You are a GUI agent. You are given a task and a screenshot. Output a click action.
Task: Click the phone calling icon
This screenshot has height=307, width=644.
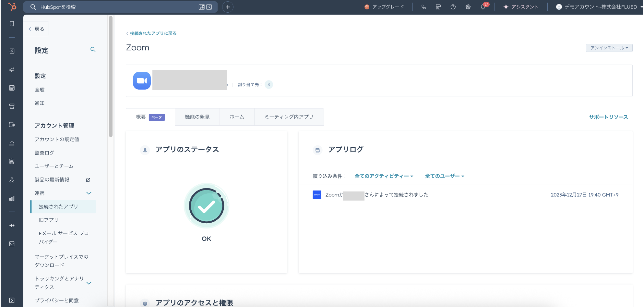(x=423, y=7)
